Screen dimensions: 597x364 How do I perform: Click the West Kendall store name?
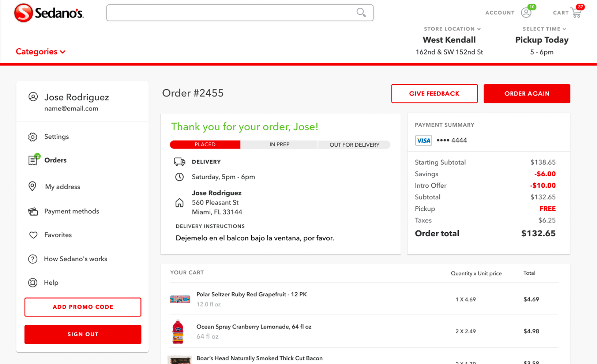tap(449, 40)
